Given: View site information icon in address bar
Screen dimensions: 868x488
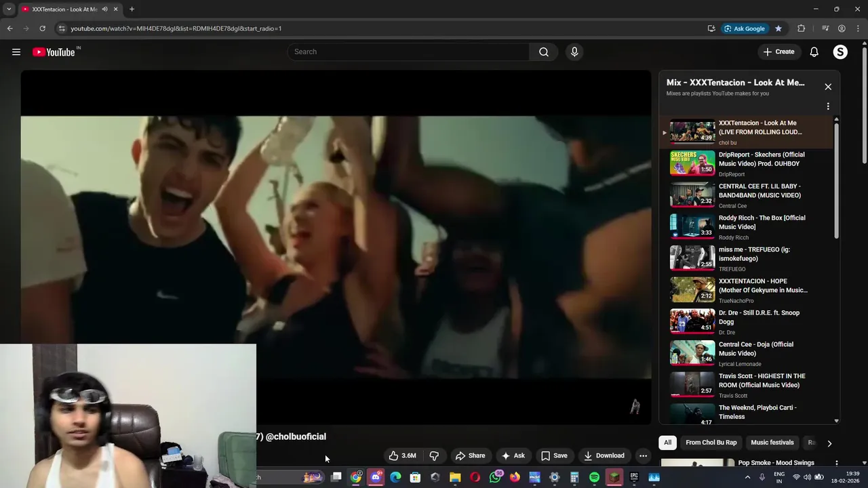Looking at the screenshot, I should tap(62, 28).
